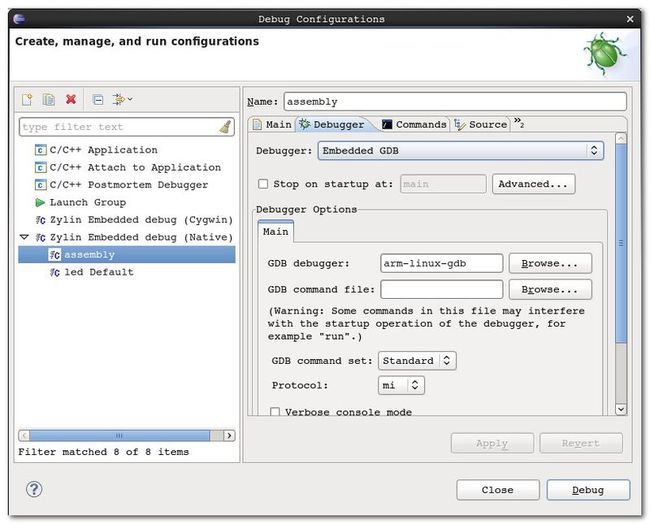Click the Advanced... button
Viewport: 650px width, 524px height.
click(533, 184)
